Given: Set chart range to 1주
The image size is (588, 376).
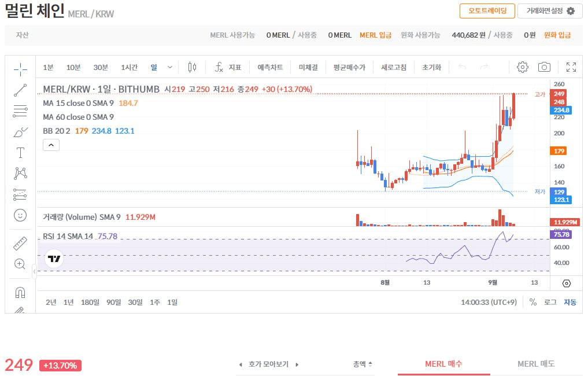Looking at the screenshot, I should pos(155,302).
